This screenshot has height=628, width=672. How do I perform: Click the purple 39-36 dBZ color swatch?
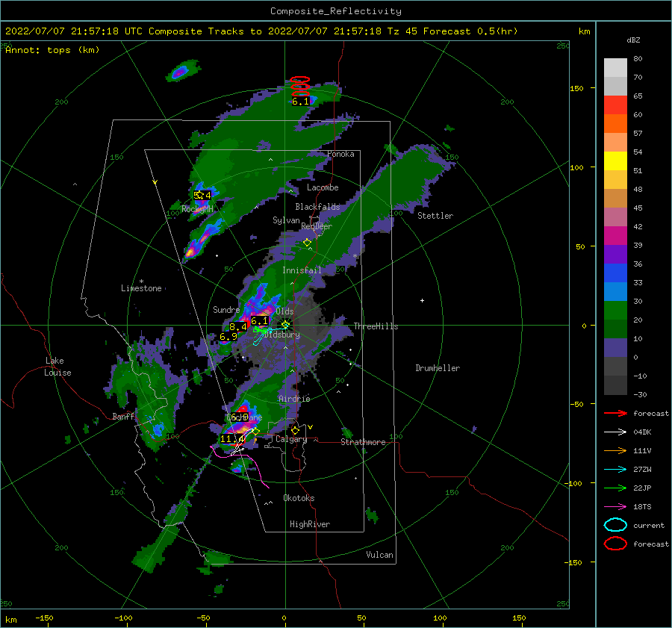[615, 254]
